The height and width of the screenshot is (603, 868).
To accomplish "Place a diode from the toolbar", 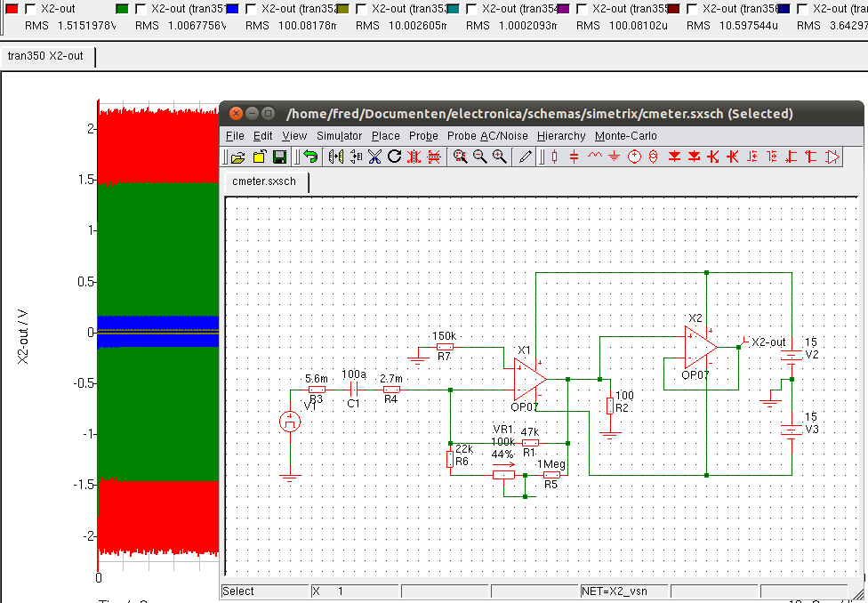I will (x=674, y=157).
